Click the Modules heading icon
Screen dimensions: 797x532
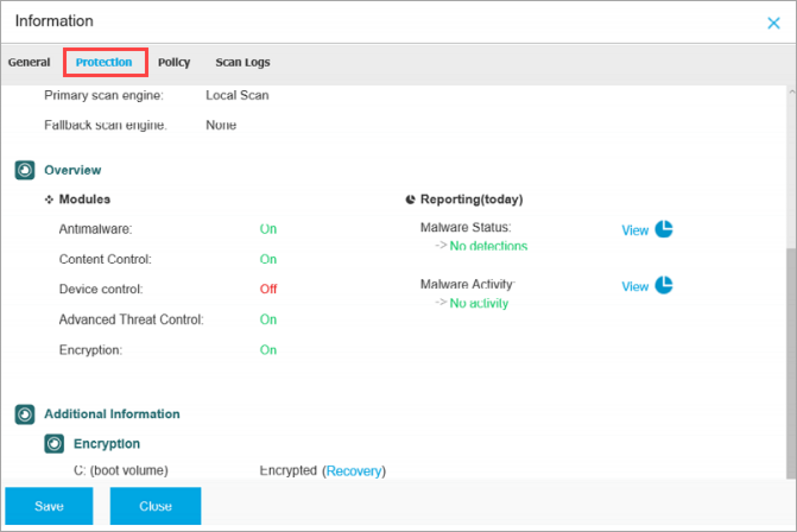(49, 200)
